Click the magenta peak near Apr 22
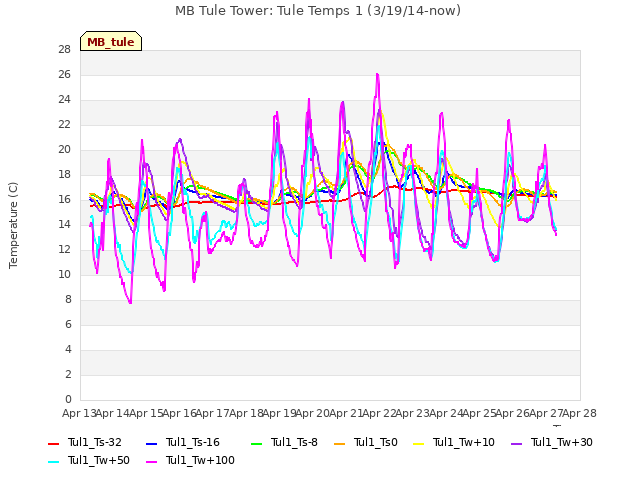Screen dimensions: 640x480 click(378, 75)
